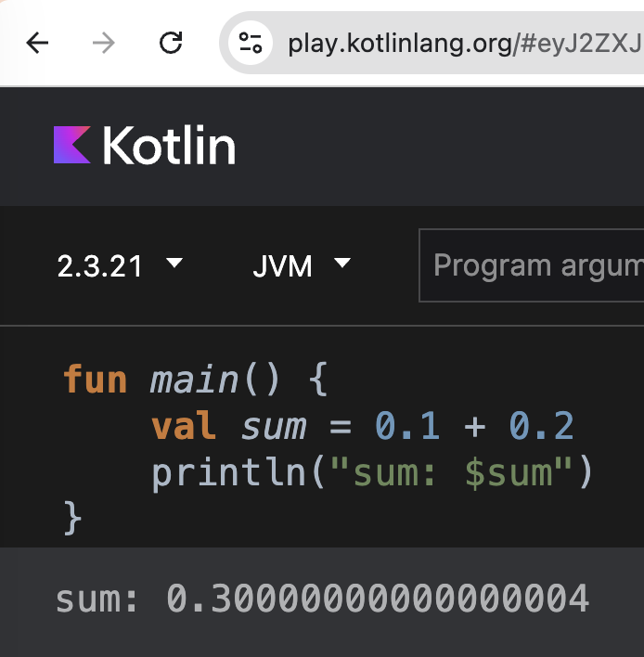The width and height of the screenshot is (644, 657).
Task: Open site information icon in address bar
Action: (x=251, y=43)
